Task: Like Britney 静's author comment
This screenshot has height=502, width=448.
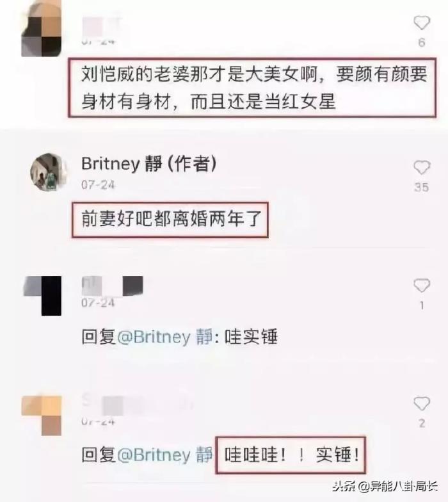Action: [x=421, y=168]
